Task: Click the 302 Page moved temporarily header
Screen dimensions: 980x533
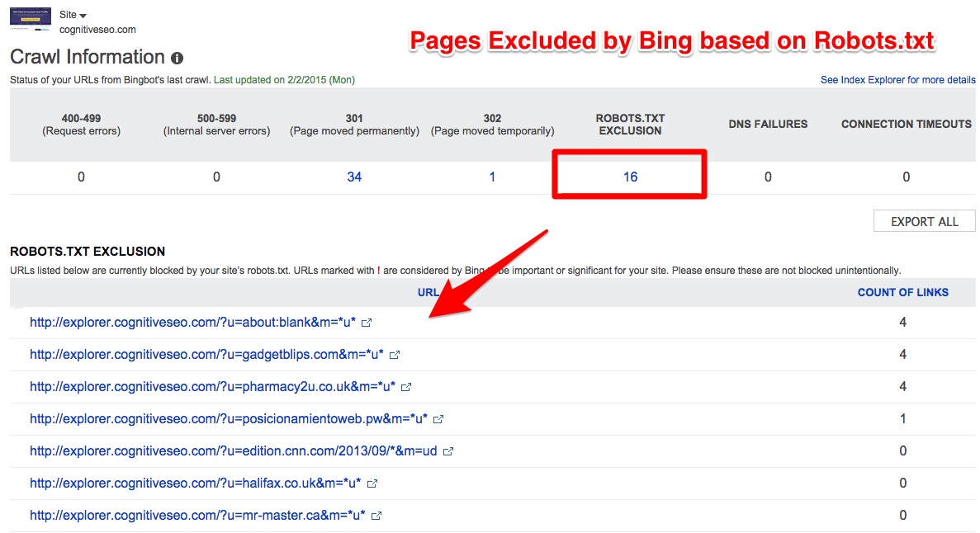Action: [493, 125]
